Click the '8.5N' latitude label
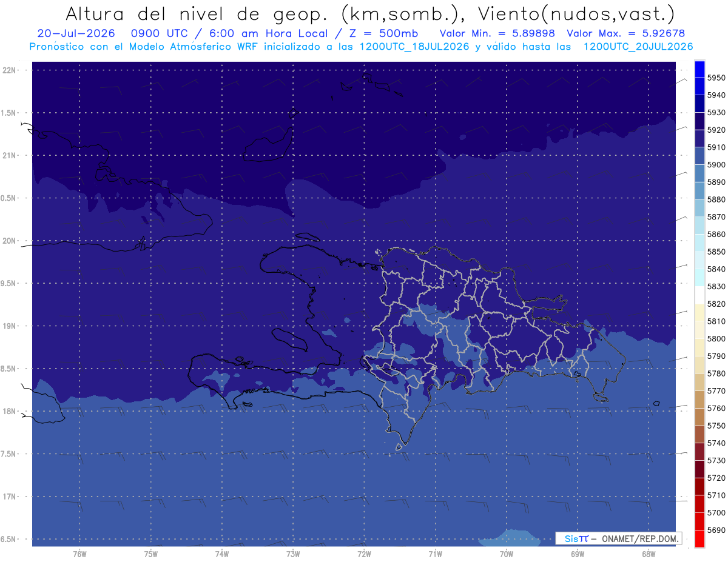The image size is (728, 562). pyautogui.click(x=8, y=369)
